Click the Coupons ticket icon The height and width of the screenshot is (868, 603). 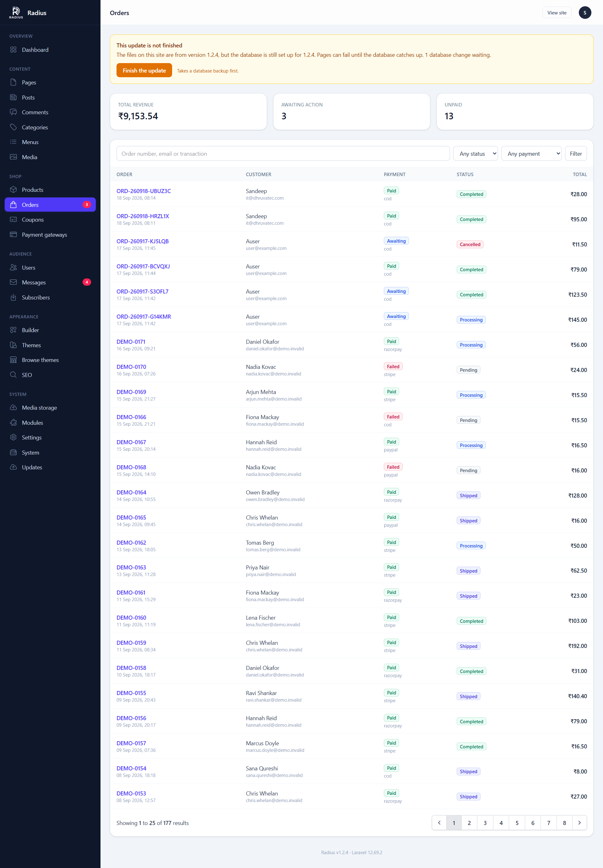13,219
